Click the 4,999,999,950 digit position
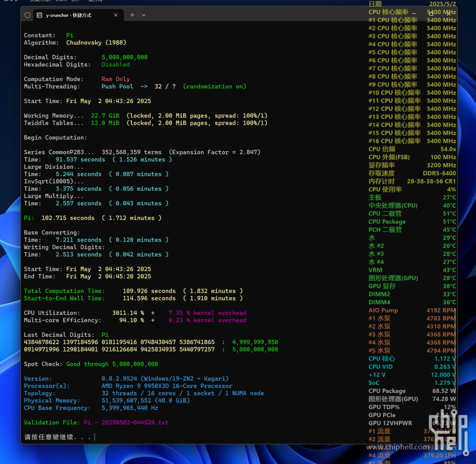 point(255,342)
